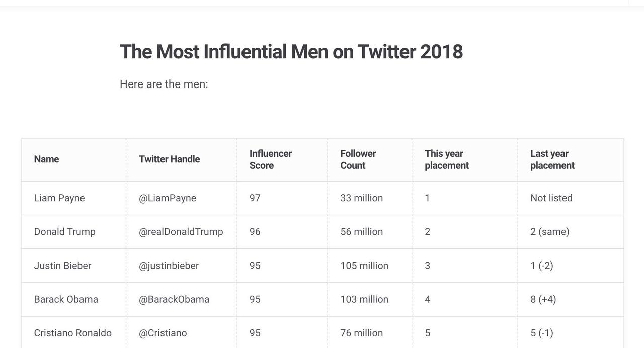
Task: Click the "Last year placement" column header
Action: point(552,159)
